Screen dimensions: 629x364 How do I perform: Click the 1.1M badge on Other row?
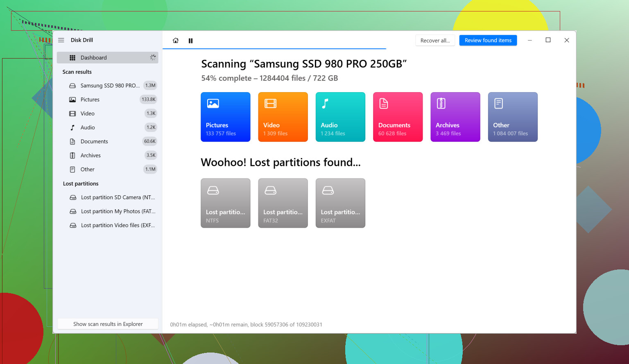click(150, 169)
